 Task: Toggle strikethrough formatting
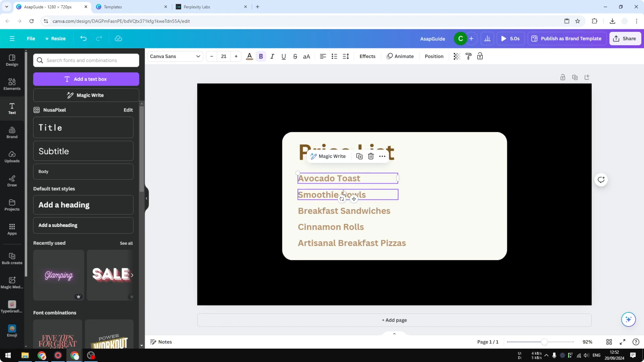pyautogui.click(x=295, y=56)
